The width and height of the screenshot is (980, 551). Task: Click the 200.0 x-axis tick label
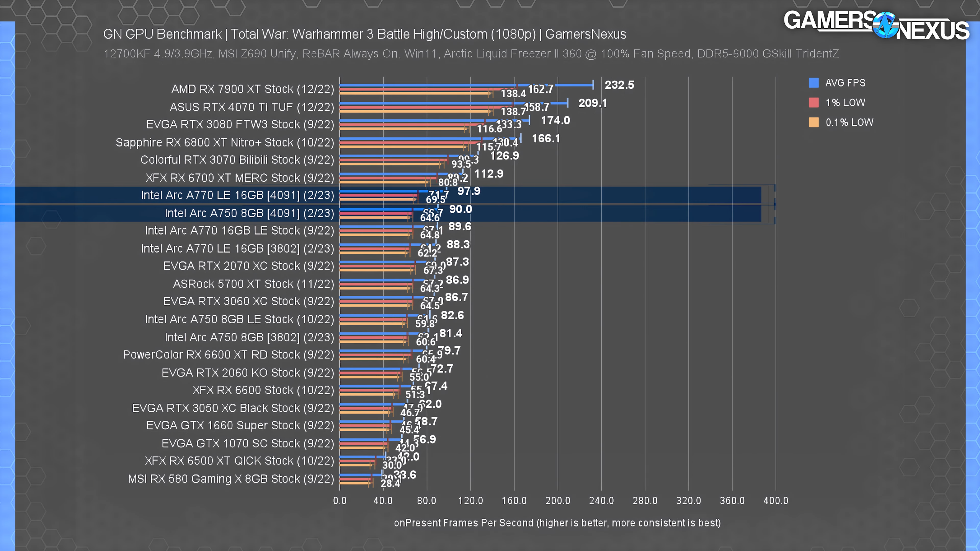(x=558, y=501)
